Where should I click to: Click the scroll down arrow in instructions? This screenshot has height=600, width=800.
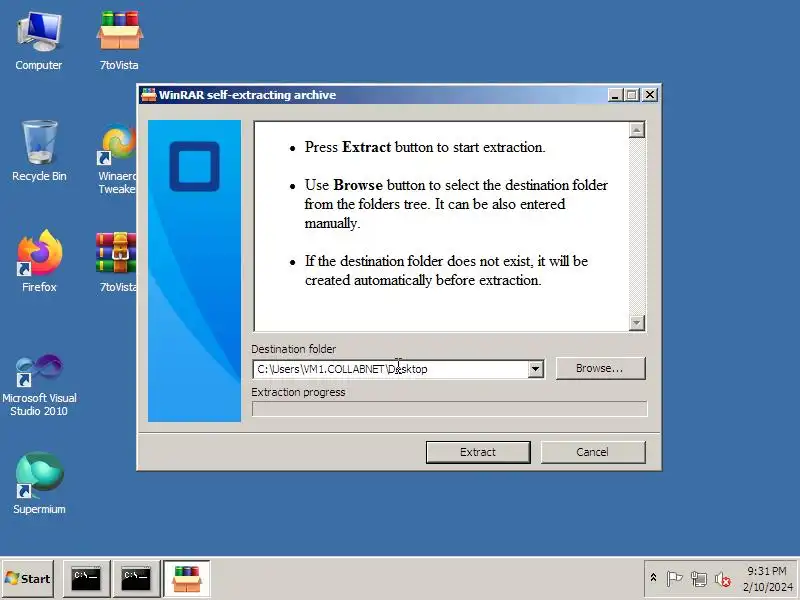pos(637,322)
